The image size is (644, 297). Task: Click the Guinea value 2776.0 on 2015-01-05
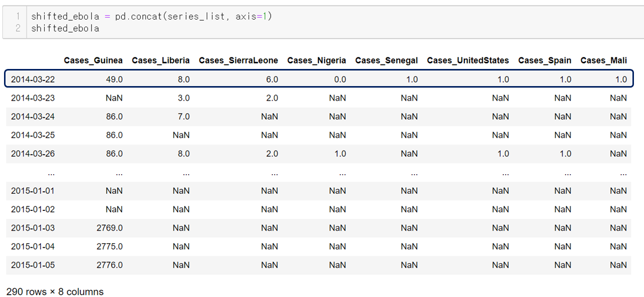pyautogui.click(x=110, y=265)
